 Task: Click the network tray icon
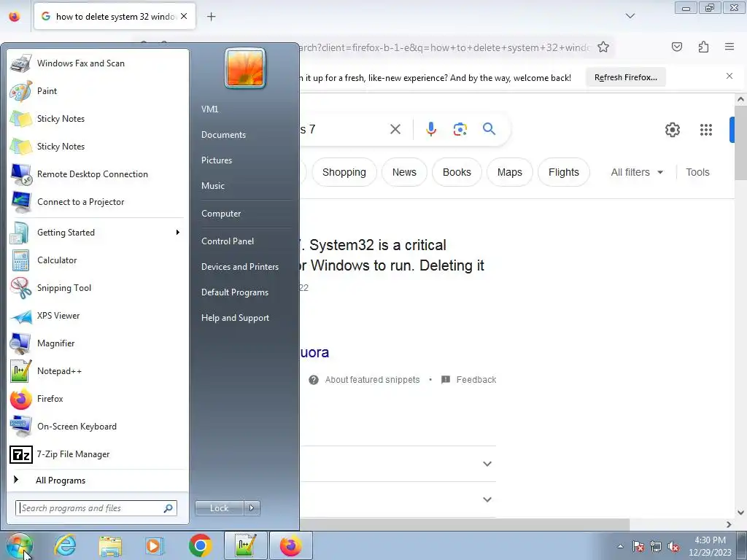click(x=656, y=546)
